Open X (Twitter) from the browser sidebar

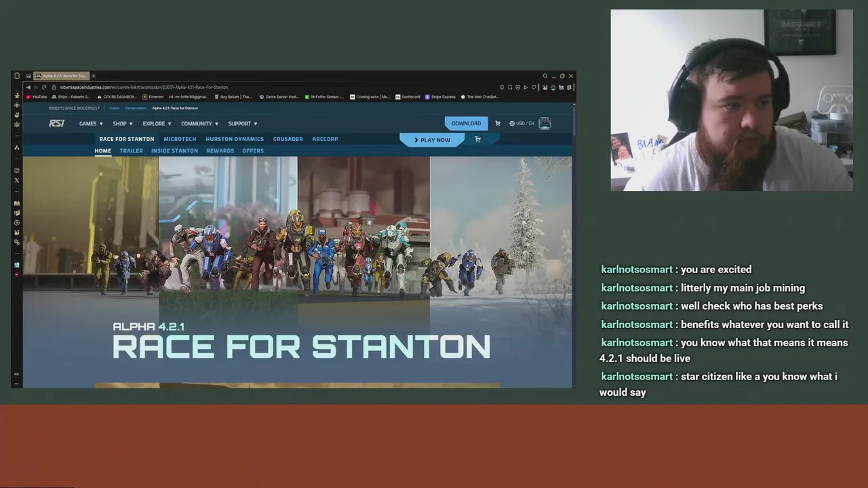coord(17,180)
